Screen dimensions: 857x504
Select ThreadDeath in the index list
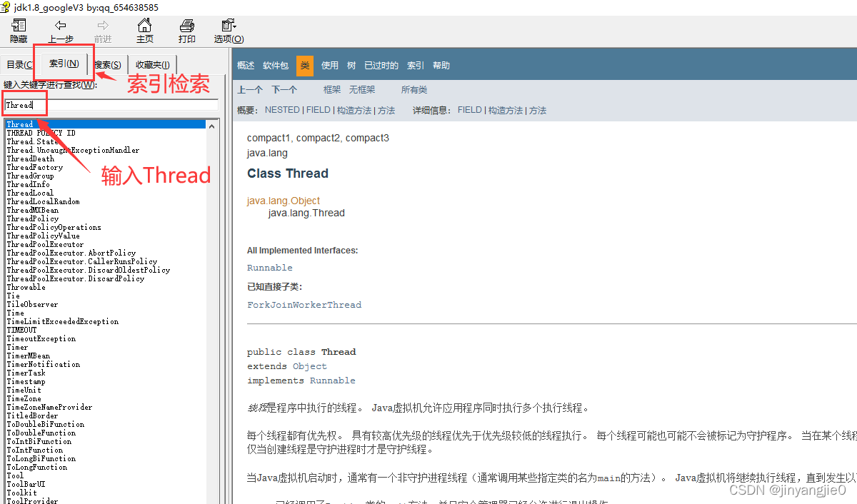pyautogui.click(x=31, y=158)
